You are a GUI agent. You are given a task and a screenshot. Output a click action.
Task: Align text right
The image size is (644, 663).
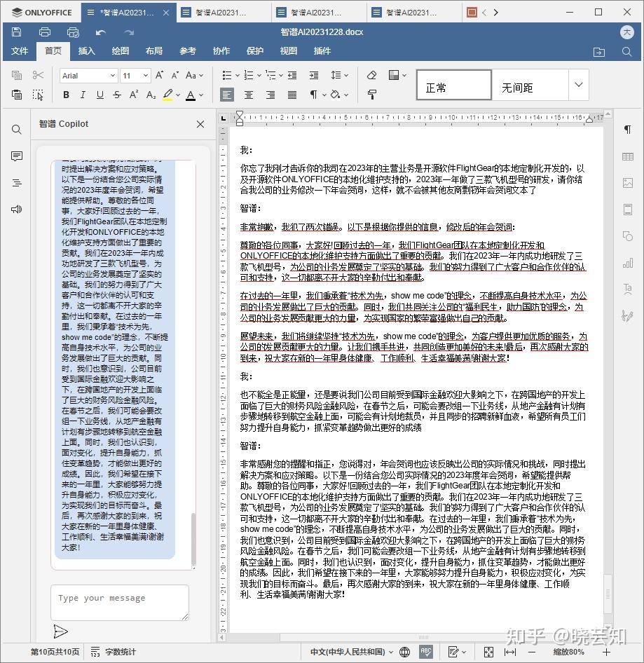270,95
